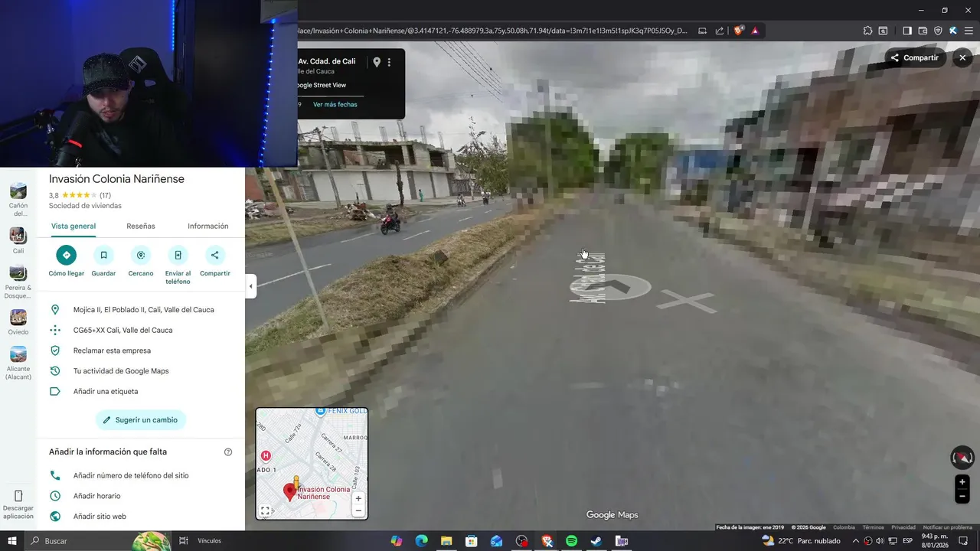Viewport: 980px width, 551px height.
Task: Click the Buscar taskbar search box
Action: [x=97, y=541]
